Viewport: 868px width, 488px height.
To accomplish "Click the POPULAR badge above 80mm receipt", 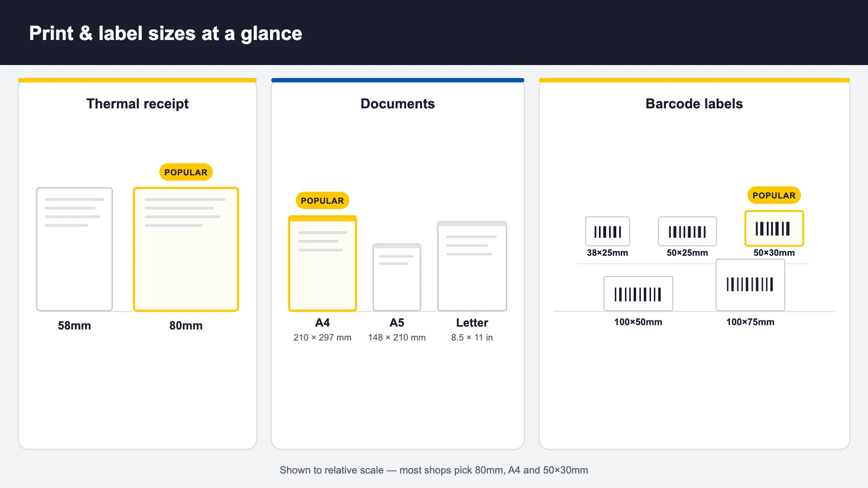I will (x=186, y=172).
